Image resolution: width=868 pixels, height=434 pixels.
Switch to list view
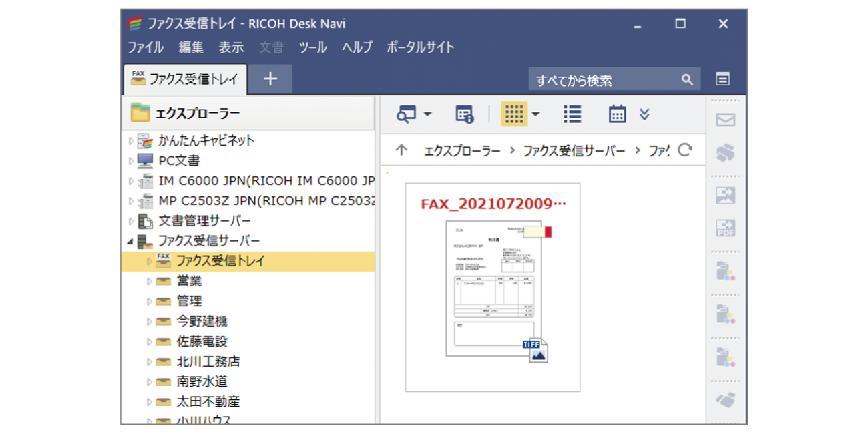572,114
